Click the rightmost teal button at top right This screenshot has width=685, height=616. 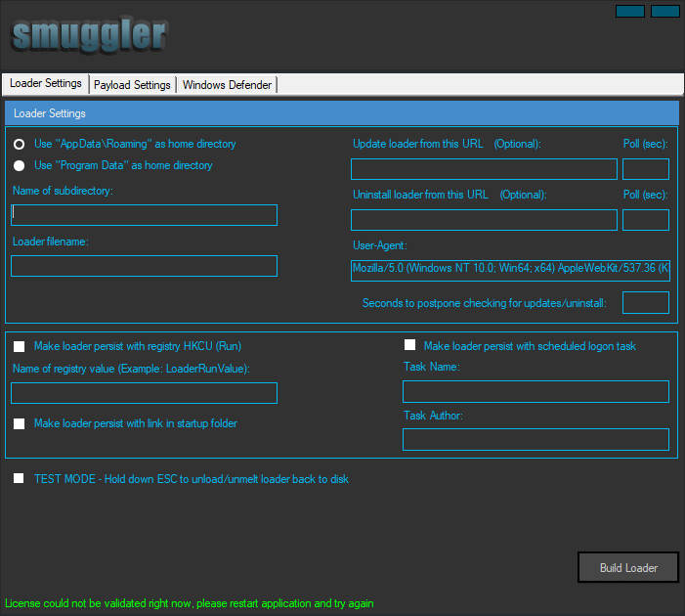click(x=664, y=12)
